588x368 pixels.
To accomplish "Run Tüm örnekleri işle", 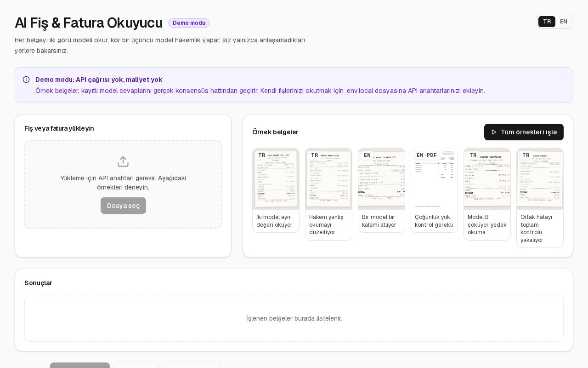I will click(524, 132).
